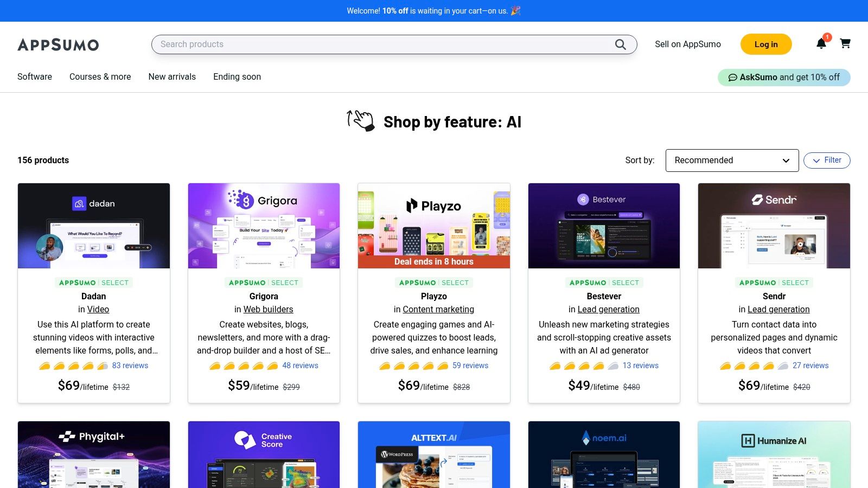View Playzo's 59 reviews
Screen dimensions: 868x488
coord(470,366)
